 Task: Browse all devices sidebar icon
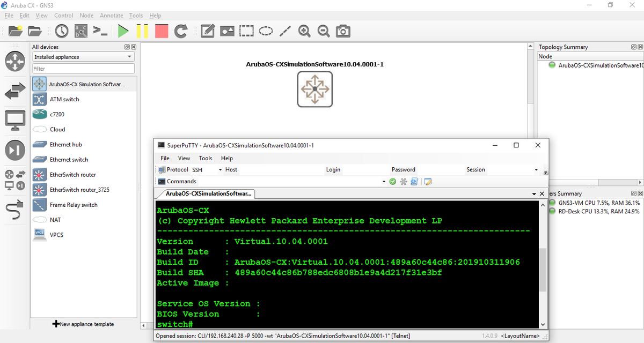tap(15, 180)
